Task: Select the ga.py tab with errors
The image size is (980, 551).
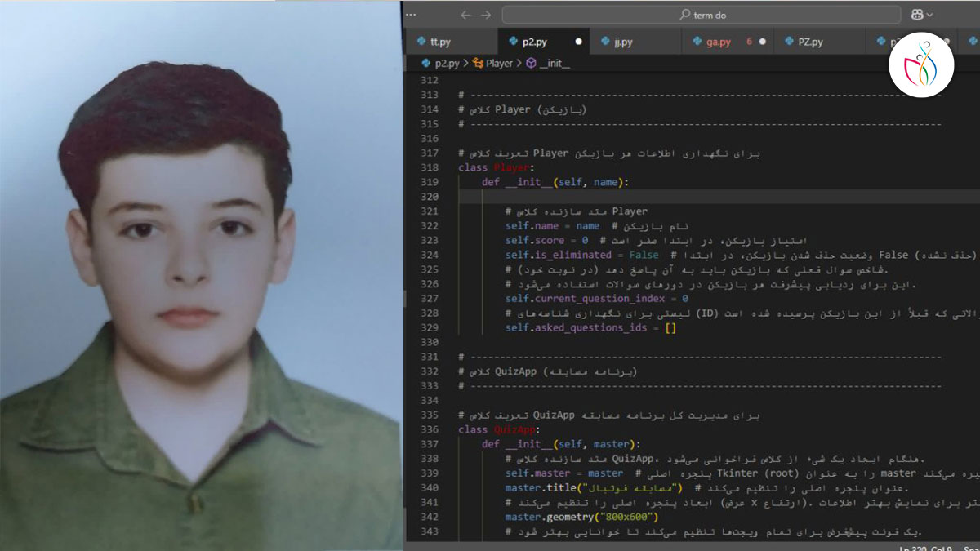Action: point(718,42)
